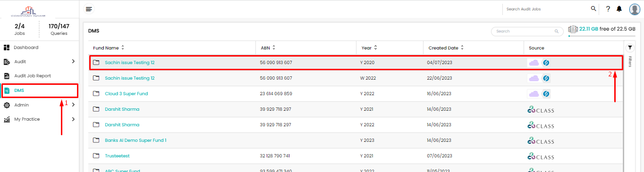The width and height of the screenshot is (644, 172).
Task: Click the DMS document icon
Action: (x=7, y=90)
